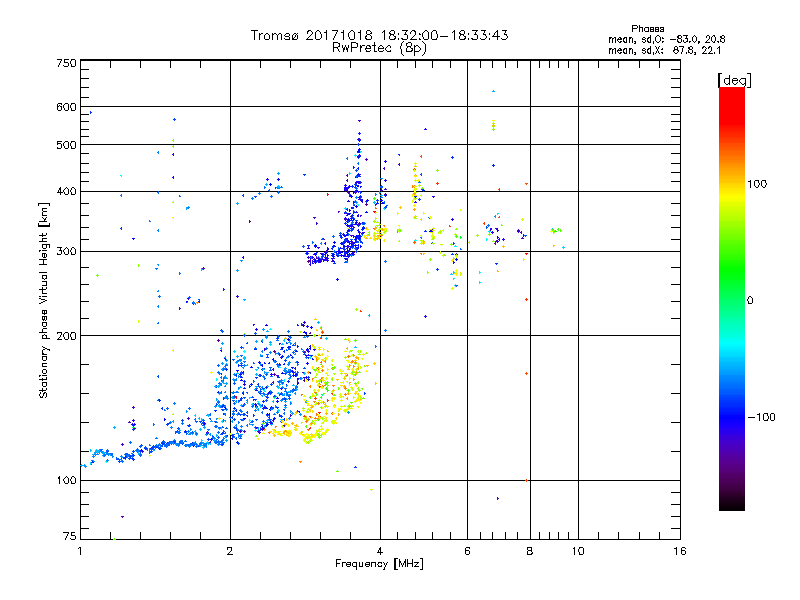Click the y-axis tick label "400"
The image size is (800, 600).
click(66, 192)
